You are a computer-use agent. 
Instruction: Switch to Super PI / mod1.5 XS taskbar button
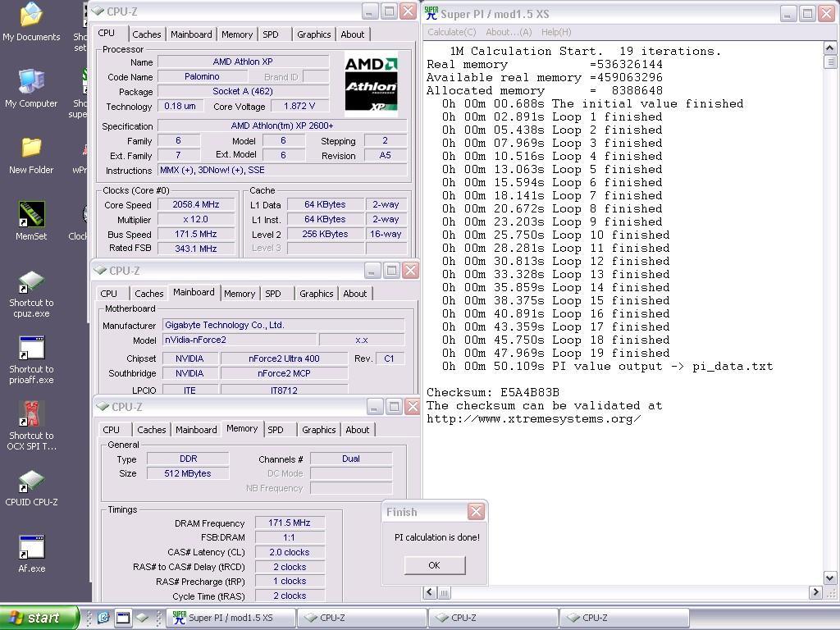[x=231, y=618]
